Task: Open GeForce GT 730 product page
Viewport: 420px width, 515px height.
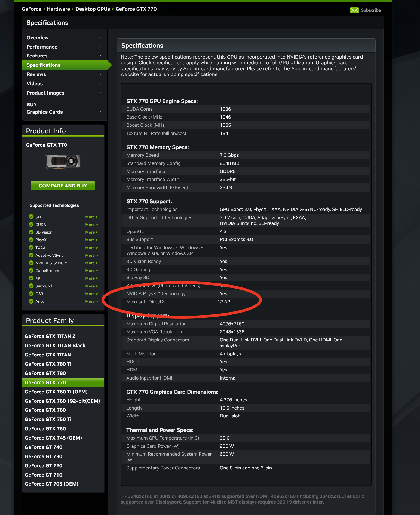Action: pos(44,456)
